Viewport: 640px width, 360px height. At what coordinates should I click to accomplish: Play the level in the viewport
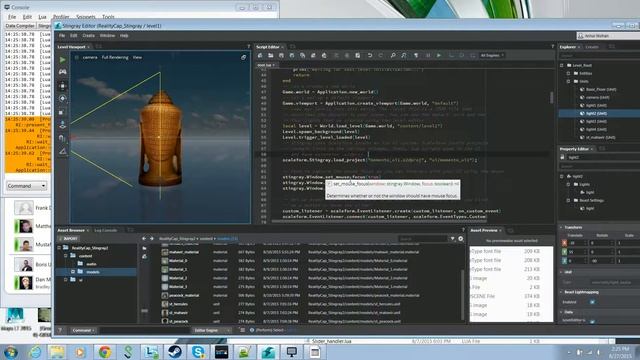(62, 60)
